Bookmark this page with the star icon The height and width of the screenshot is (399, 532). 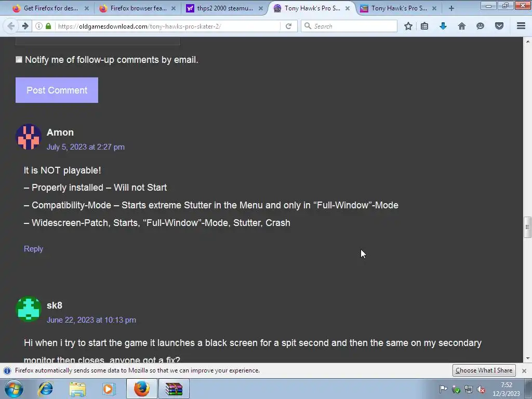click(x=408, y=26)
